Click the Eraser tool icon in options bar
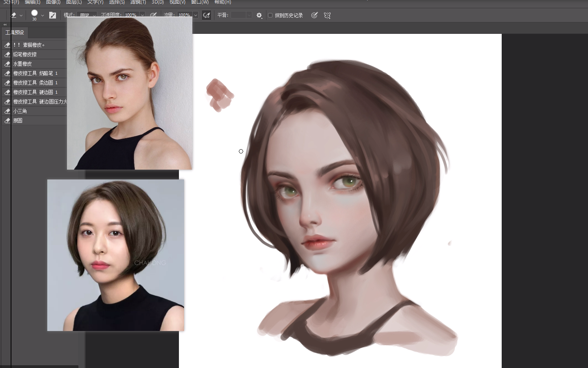Image resolution: width=588 pixels, height=368 pixels. (13, 15)
